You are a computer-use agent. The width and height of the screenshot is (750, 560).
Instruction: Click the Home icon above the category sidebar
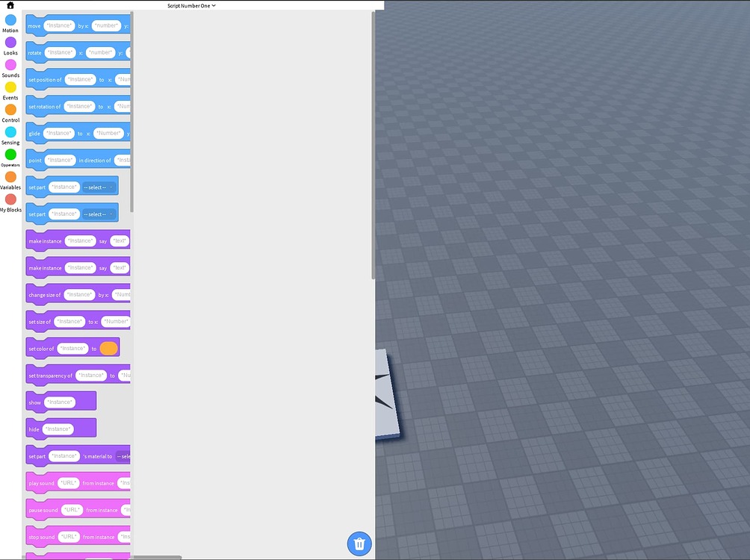click(9, 6)
